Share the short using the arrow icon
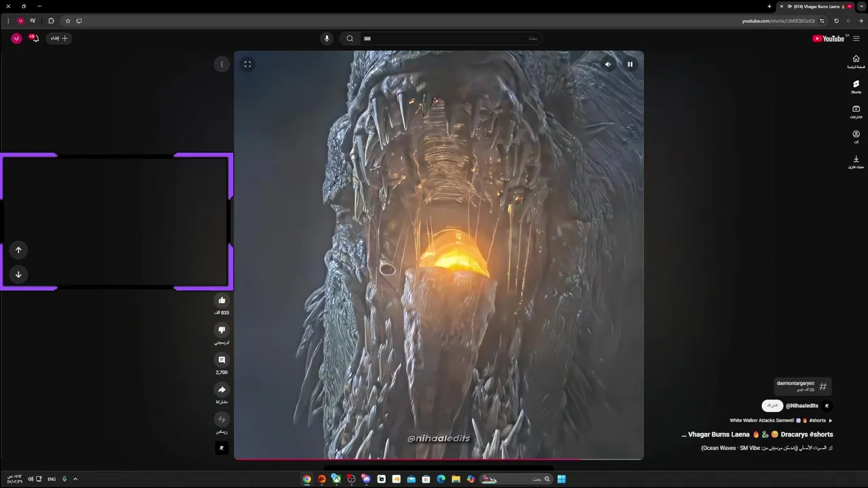 222,390
